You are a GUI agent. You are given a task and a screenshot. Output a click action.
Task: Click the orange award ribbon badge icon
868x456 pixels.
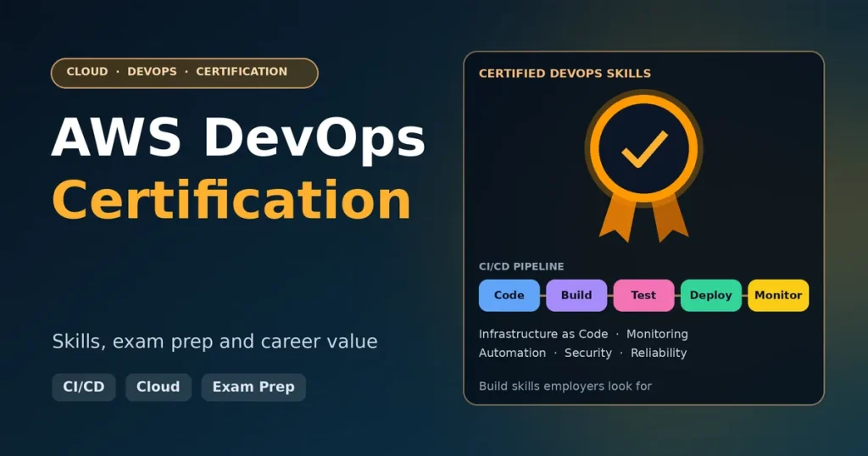[x=644, y=166]
